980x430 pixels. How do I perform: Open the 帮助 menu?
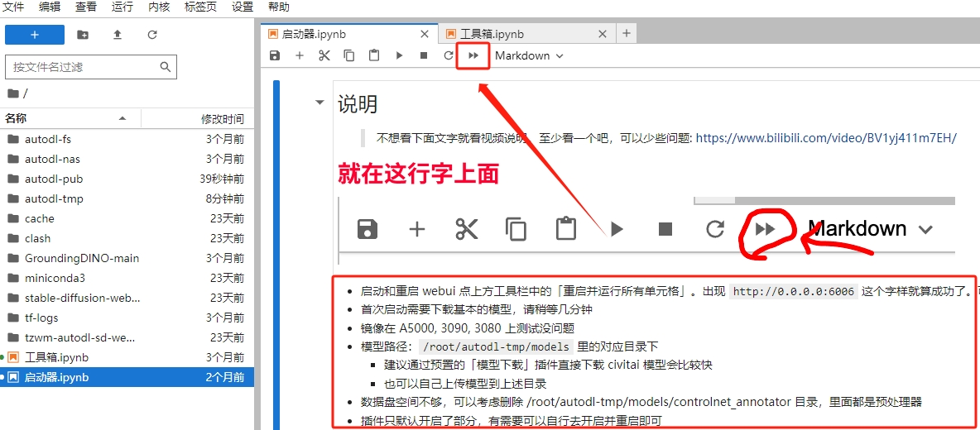279,7
